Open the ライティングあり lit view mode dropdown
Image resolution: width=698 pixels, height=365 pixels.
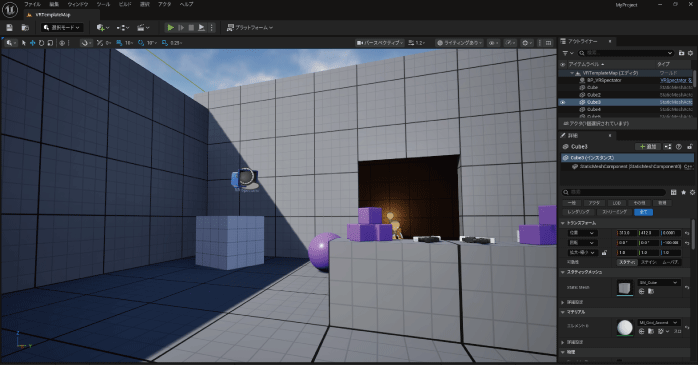point(459,43)
